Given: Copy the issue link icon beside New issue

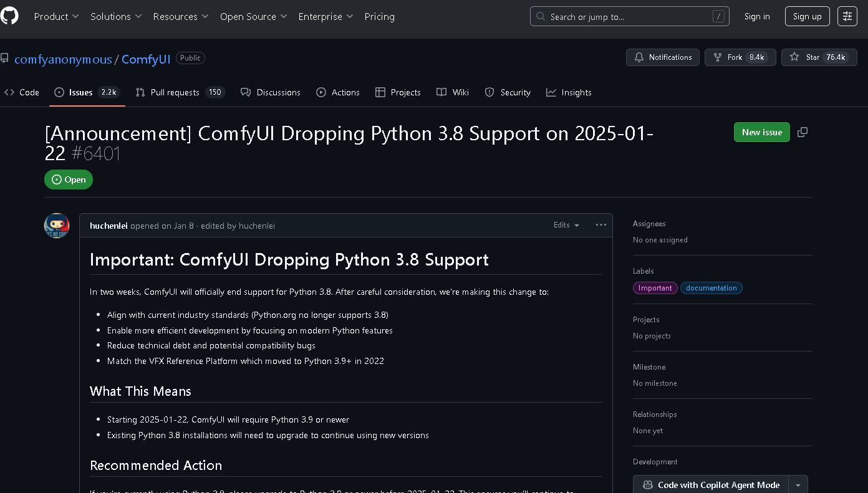Looking at the screenshot, I should click(803, 132).
